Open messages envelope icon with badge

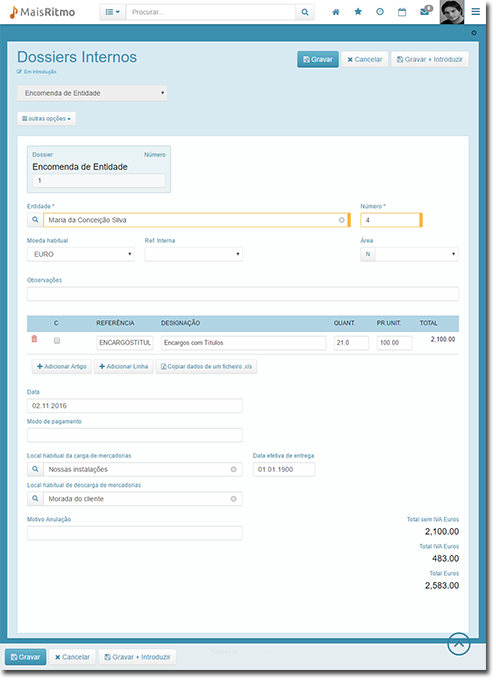click(426, 11)
